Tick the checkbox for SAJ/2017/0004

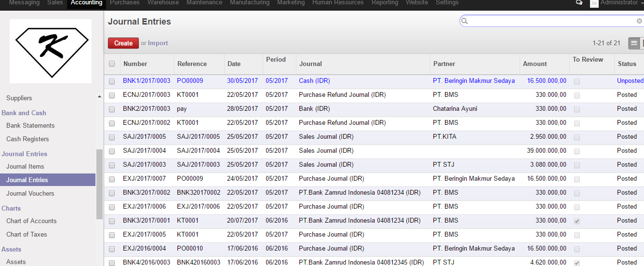tap(112, 151)
